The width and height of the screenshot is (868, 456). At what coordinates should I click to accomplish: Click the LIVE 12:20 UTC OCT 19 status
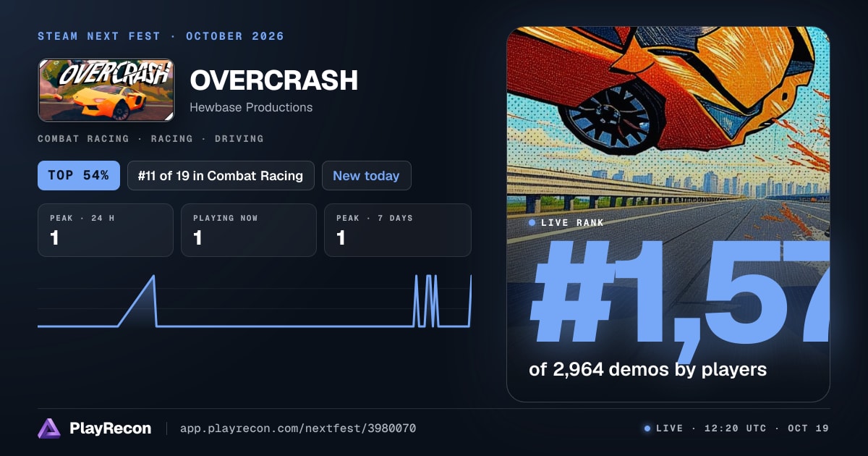tap(736, 428)
